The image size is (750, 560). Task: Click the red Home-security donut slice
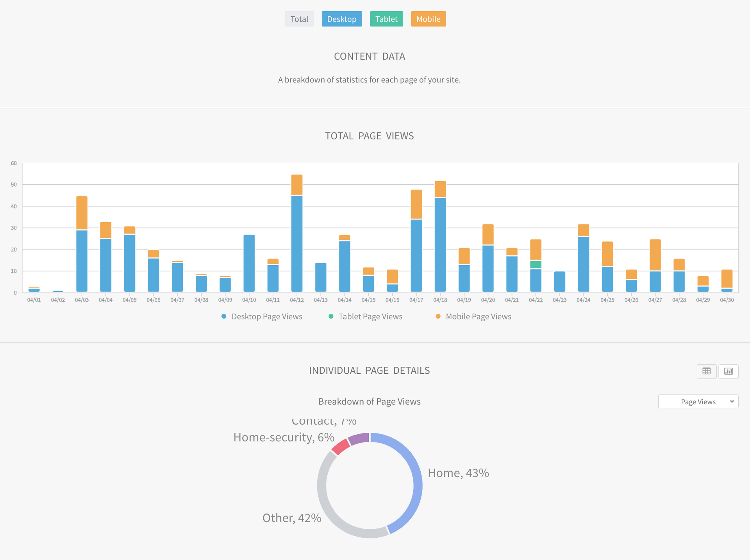coord(341,447)
